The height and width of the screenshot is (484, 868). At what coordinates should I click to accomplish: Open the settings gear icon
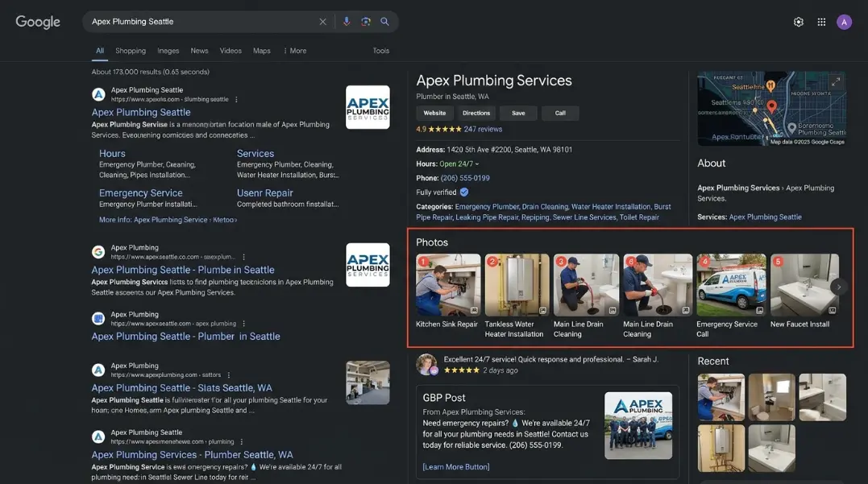coord(798,22)
